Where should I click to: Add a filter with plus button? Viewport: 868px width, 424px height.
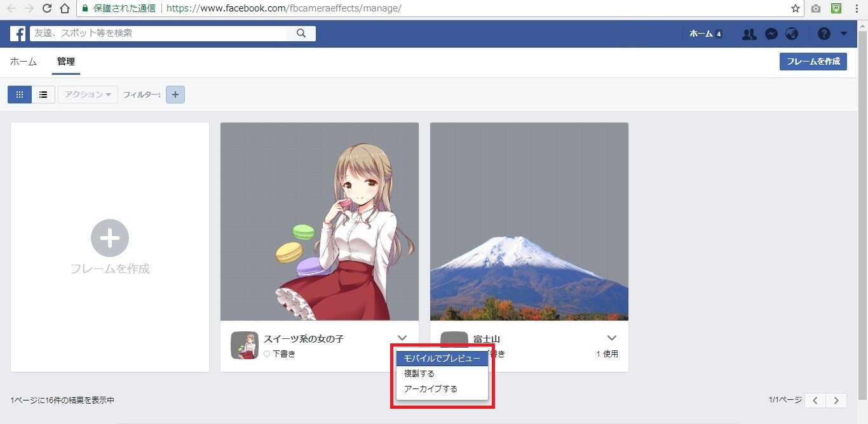175,95
